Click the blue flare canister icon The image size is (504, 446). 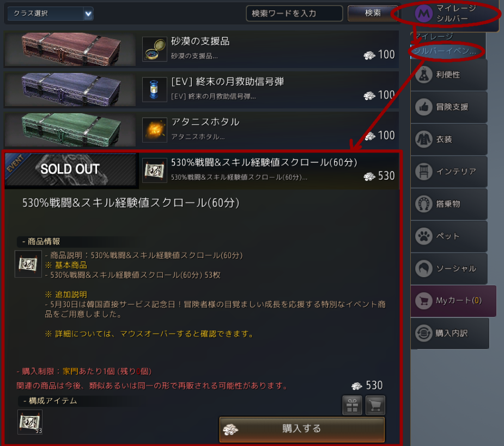pyautogui.click(x=155, y=89)
